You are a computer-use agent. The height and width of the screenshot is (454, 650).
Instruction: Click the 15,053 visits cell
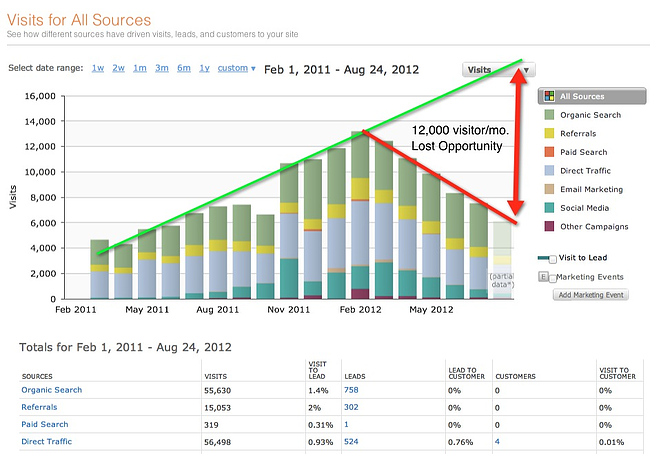pyautogui.click(x=217, y=408)
